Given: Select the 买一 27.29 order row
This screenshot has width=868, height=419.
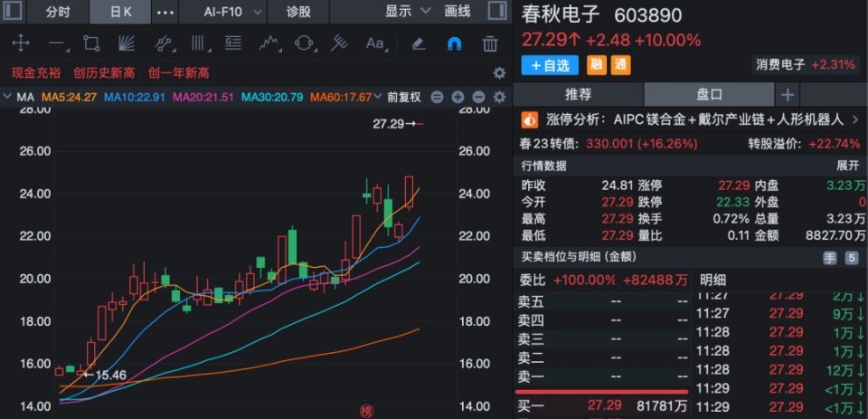Looking at the screenshot, I should (602, 406).
